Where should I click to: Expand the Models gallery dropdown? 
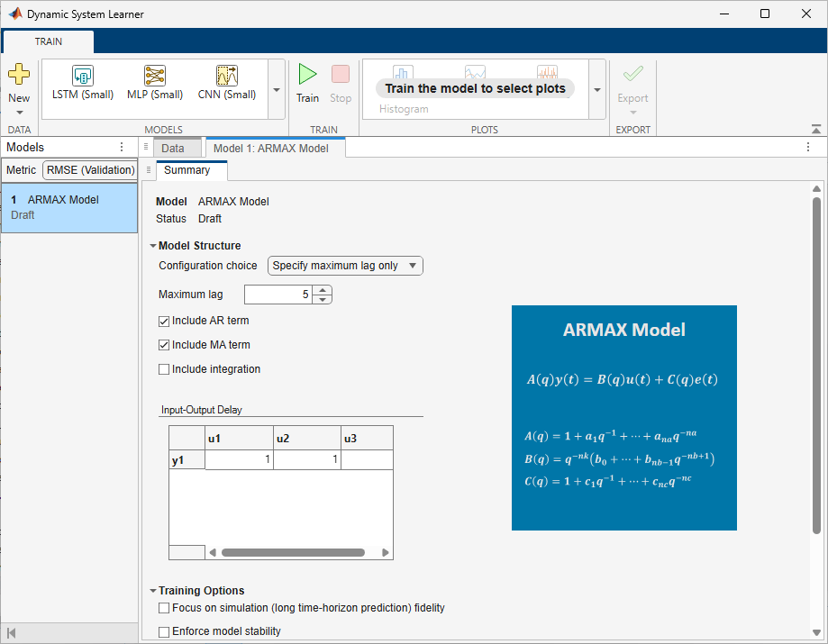[x=277, y=90]
